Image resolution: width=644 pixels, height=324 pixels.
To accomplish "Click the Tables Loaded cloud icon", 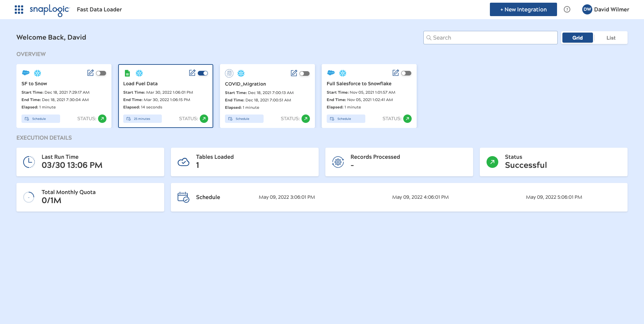I will 183,162.
